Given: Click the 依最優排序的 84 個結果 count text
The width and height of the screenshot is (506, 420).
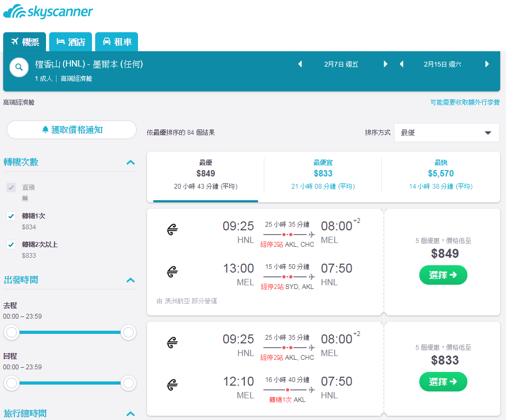Looking at the screenshot, I should (x=181, y=133).
